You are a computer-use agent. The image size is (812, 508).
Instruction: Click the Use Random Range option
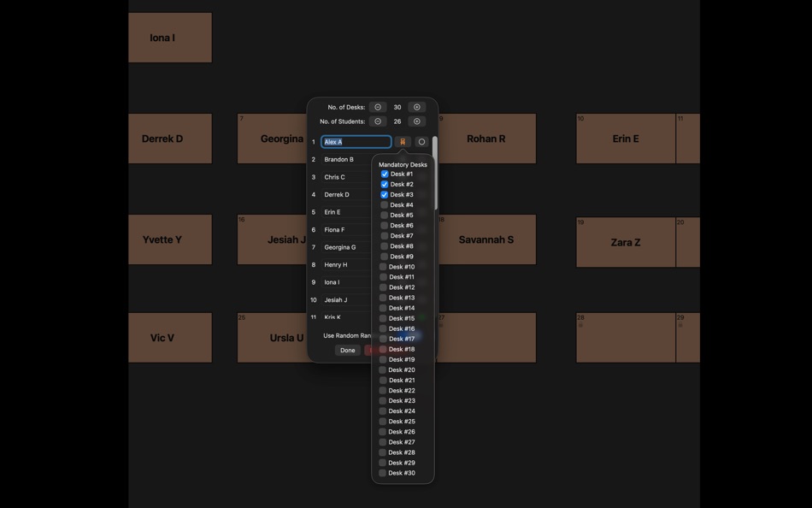pos(345,334)
